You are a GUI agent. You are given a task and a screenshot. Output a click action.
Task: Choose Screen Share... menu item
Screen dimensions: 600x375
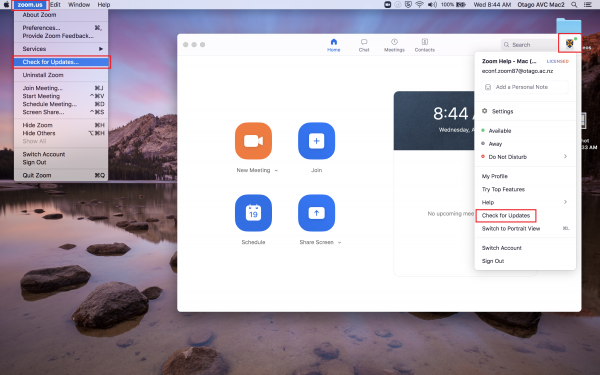pyautogui.click(x=61, y=112)
